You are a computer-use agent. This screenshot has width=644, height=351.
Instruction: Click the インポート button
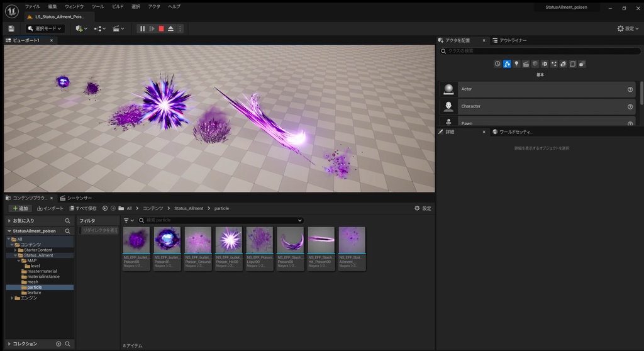click(50, 208)
